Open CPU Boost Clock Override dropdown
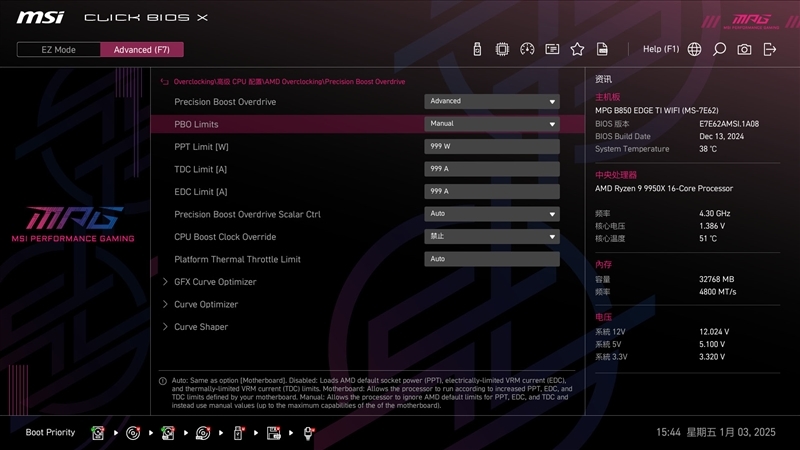 (492, 236)
